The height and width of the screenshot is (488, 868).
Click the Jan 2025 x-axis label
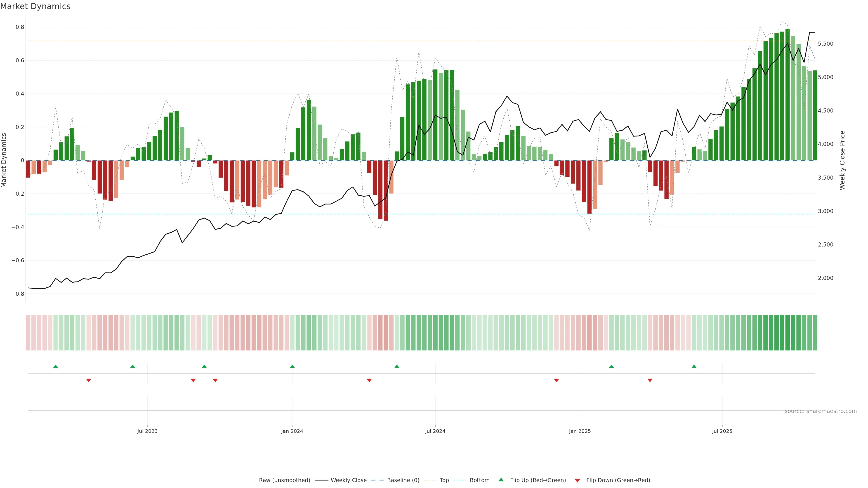(580, 431)
